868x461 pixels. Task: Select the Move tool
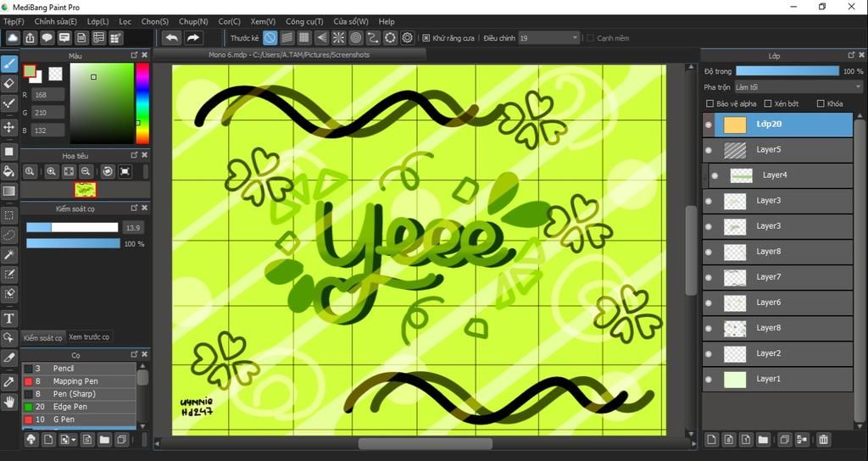8,127
